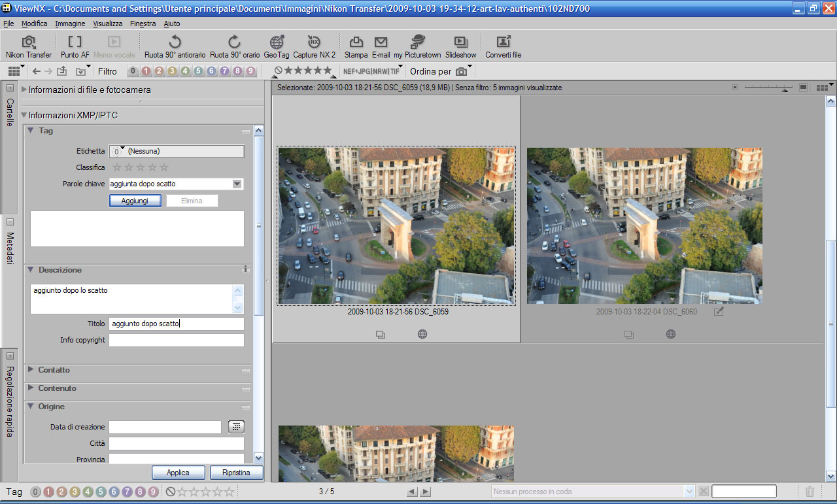Send photo via E-mail icon
Viewport: 837px width, 504px height.
(381, 47)
